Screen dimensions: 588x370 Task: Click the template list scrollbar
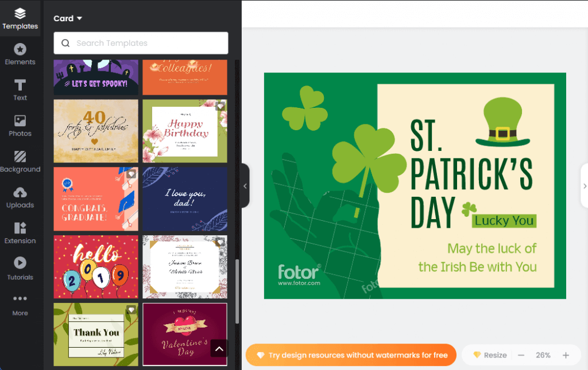click(237, 291)
